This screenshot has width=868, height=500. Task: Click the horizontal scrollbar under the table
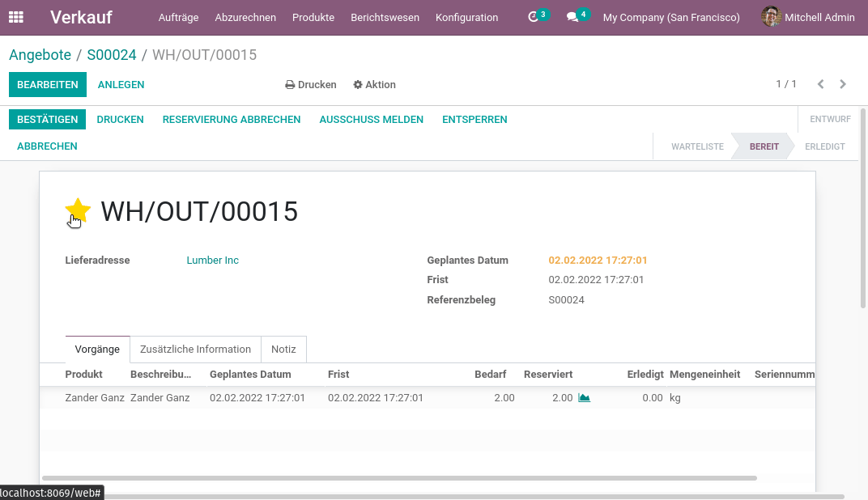point(399,478)
